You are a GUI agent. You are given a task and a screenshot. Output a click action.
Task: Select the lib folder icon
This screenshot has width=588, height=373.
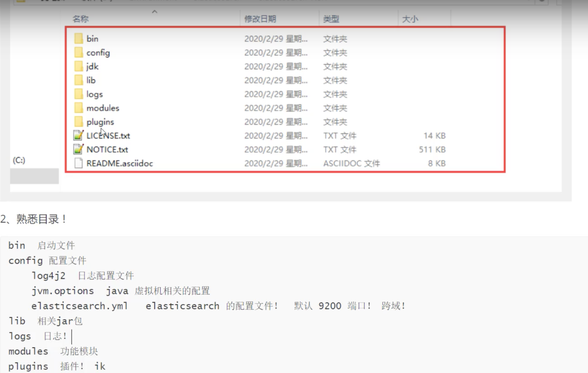coord(78,80)
